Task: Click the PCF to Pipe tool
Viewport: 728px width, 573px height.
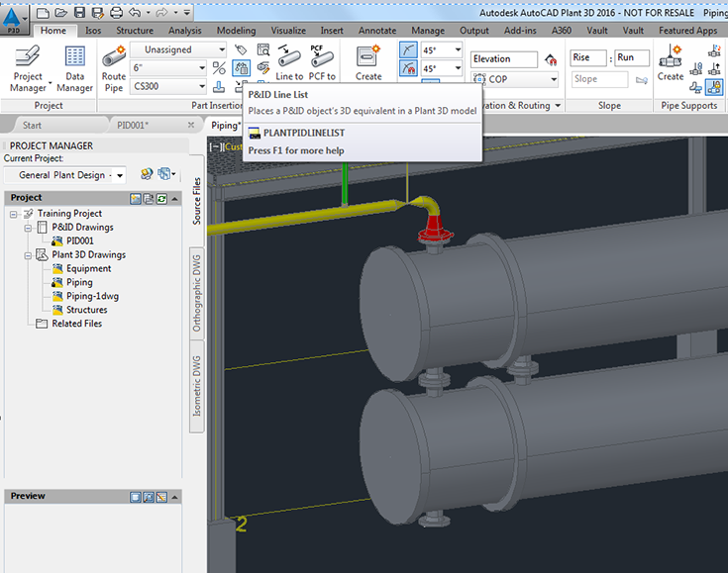Action: (322, 63)
